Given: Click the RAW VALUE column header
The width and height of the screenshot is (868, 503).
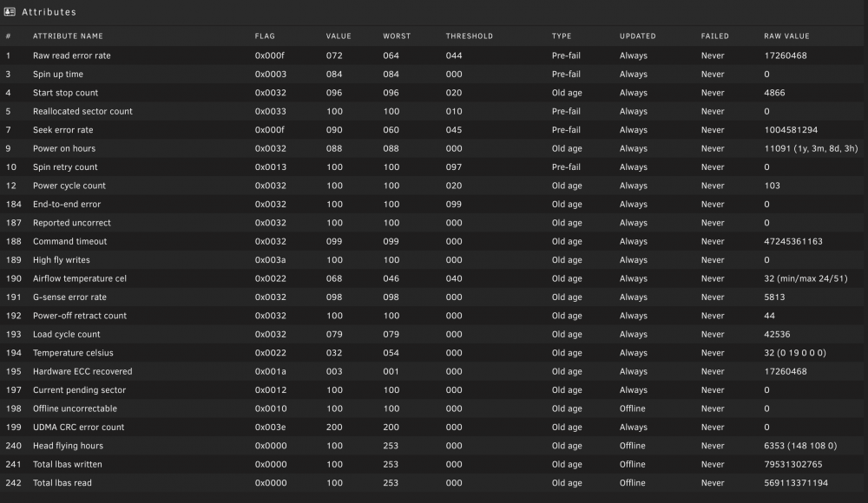Looking at the screenshot, I should tap(786, 36).
